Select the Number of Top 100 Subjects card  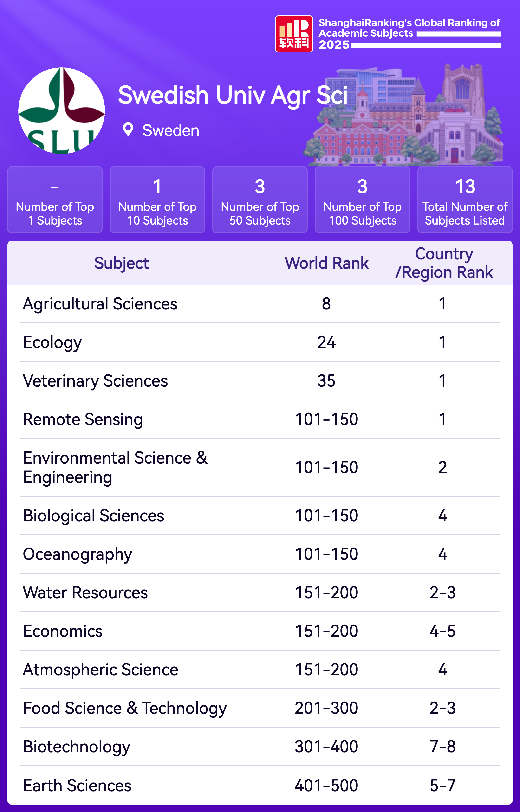[362, 200]
